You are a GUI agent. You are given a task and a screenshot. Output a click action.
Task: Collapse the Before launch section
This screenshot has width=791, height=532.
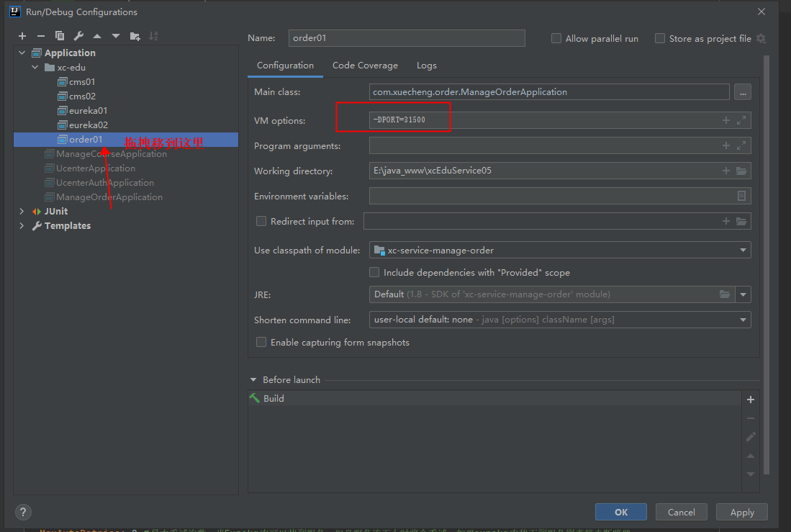pos(253,379)
